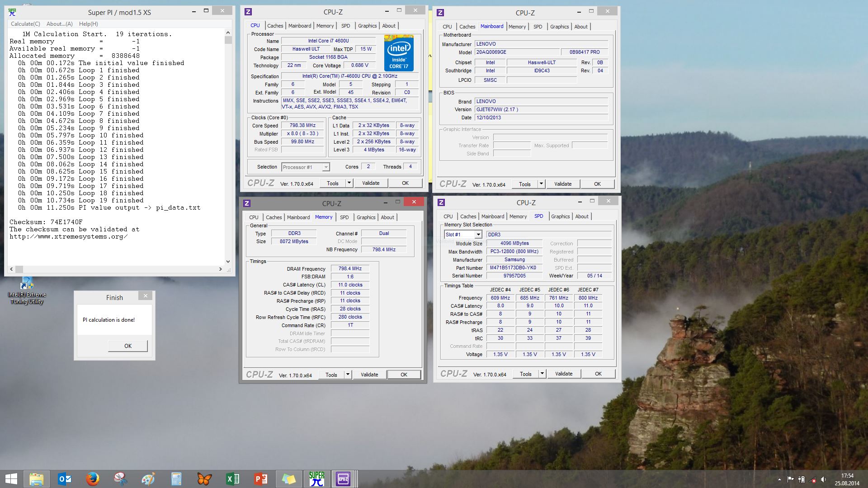The image size is (868, 488).
Task: Expand Tools arrow in SPD window
Action: tap(542, 374)
